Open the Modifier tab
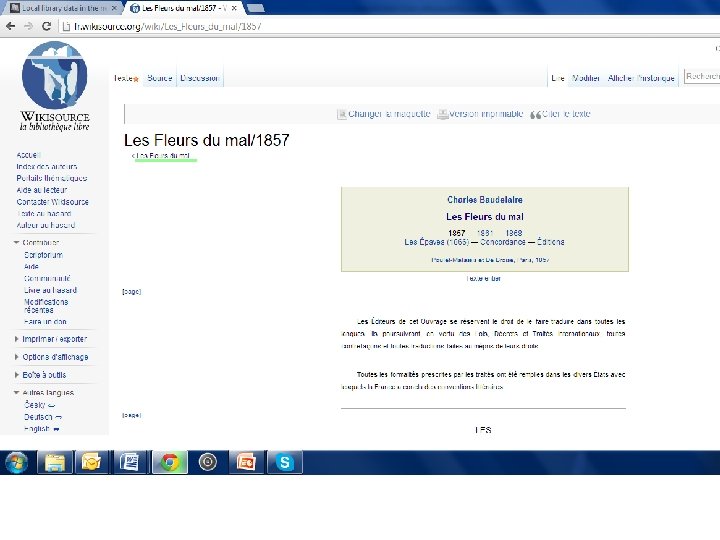720x540 pixels. point(585,78)
